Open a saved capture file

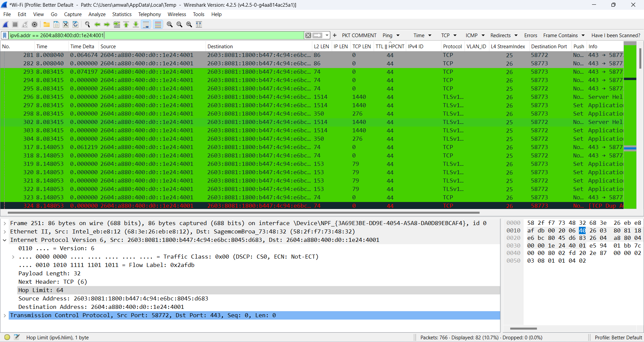coord(46,24)
